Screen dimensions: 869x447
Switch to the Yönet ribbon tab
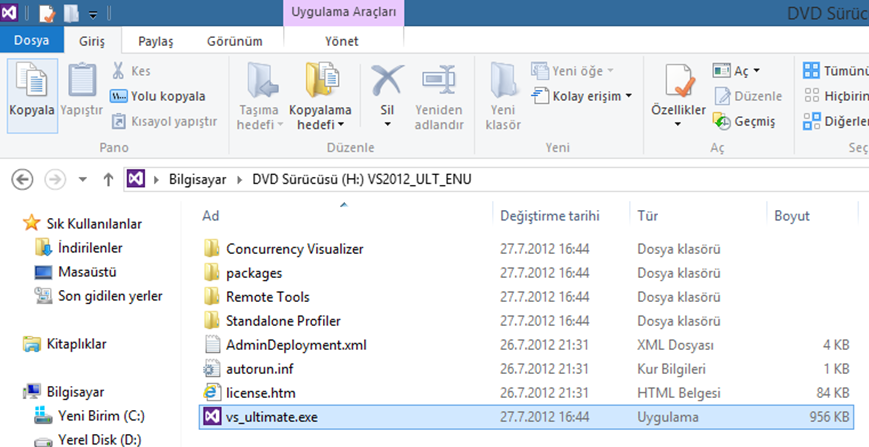tap(341, 41)
